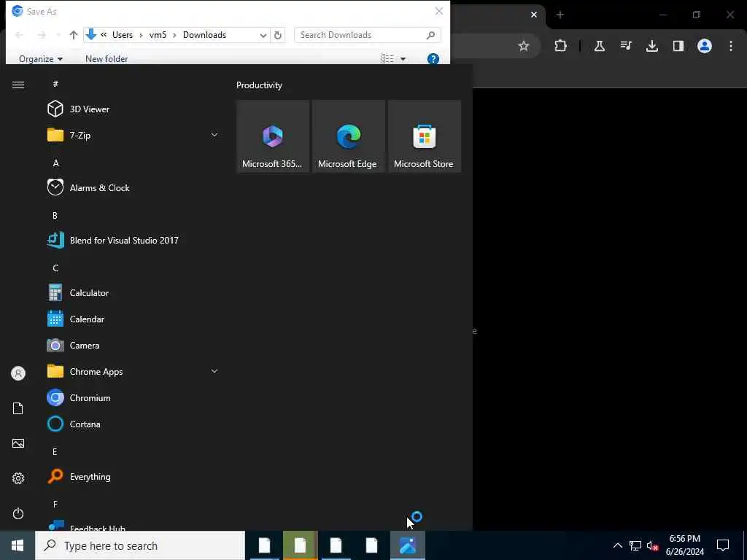
Task: Open Save As help icon
Action: (x=433, y=59)
